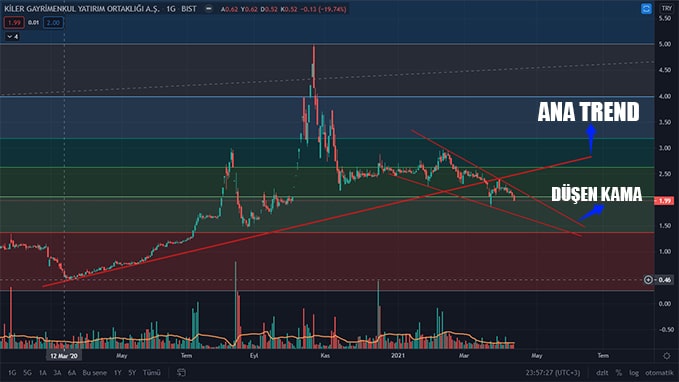Toggle dzlt adjustment option
The height and width of the screenshot is (382, 679).
(x=602, y=372)
